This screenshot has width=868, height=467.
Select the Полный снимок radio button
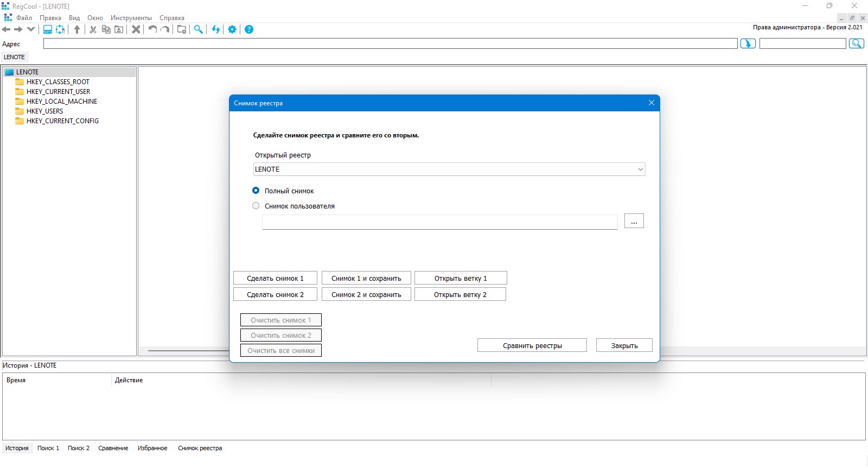pyautogui.click(x=256, y=191)
